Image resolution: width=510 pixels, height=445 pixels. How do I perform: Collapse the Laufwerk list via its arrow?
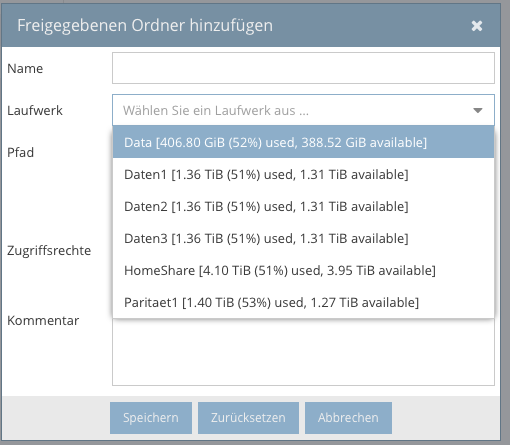[x=478, y=110]
